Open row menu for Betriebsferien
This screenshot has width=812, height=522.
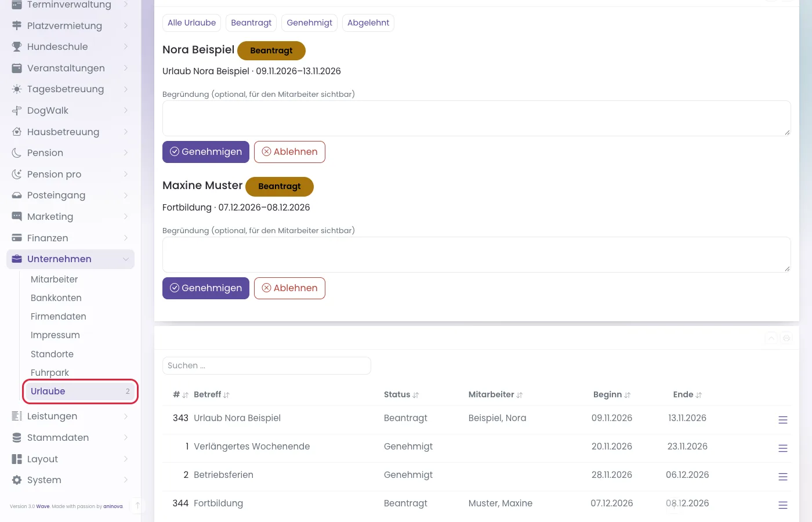point(783,477)
